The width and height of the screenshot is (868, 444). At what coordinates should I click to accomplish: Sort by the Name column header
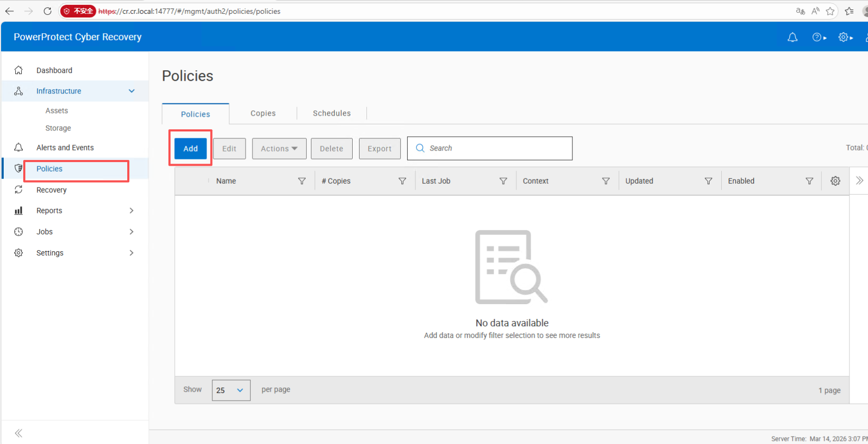226,181
